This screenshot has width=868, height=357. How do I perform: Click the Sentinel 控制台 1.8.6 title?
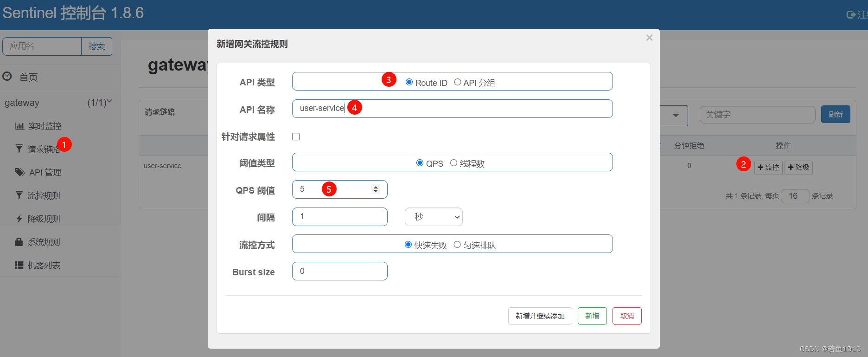pos(73,13)
